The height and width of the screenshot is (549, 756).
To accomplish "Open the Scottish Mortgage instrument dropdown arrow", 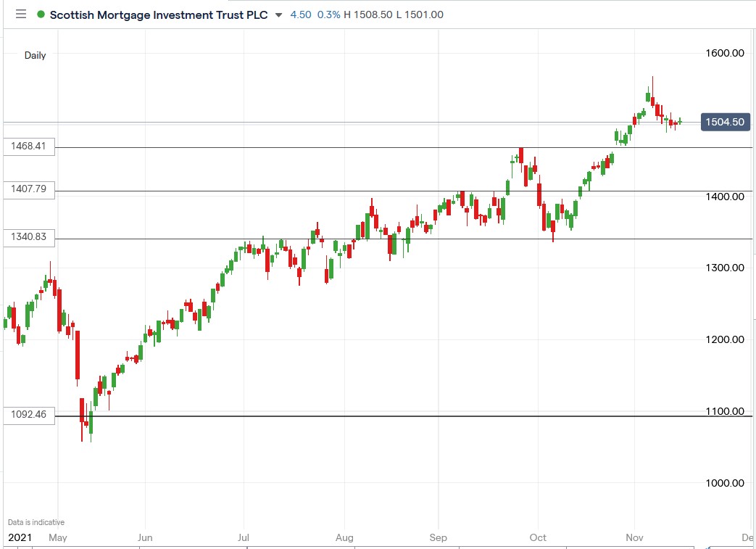I will [x=280, y=15].
